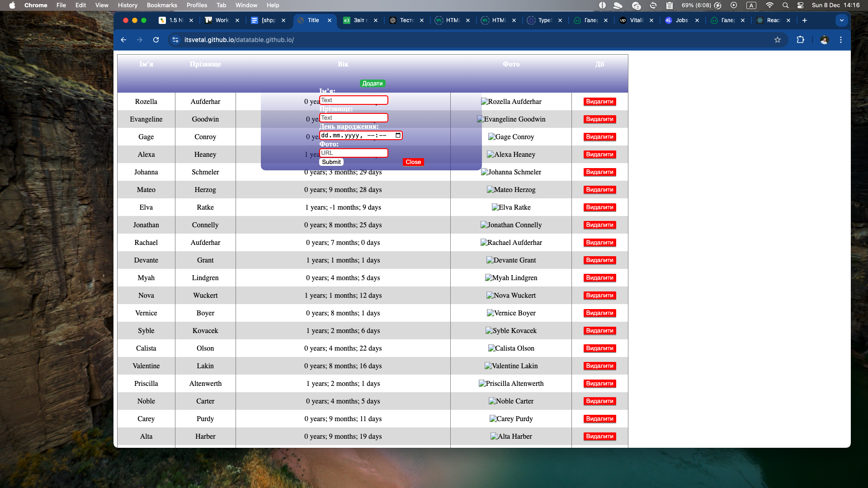Reload the page with the refresh icon
868x488 pixels.
click(x=156, y=40)
